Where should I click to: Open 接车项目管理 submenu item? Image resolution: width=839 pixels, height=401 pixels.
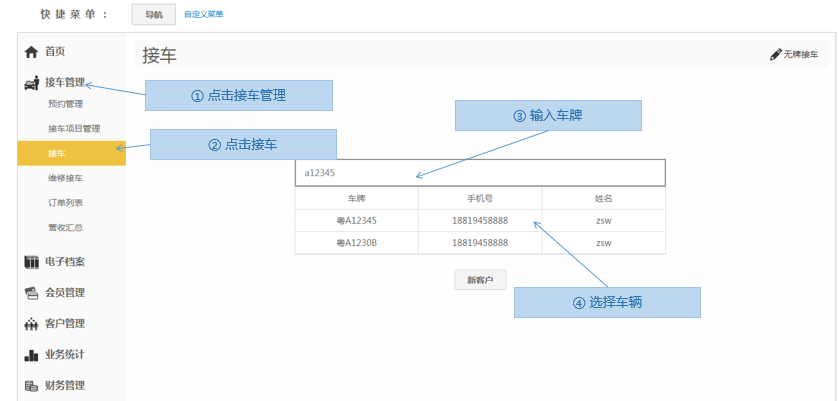coord(74,129)
